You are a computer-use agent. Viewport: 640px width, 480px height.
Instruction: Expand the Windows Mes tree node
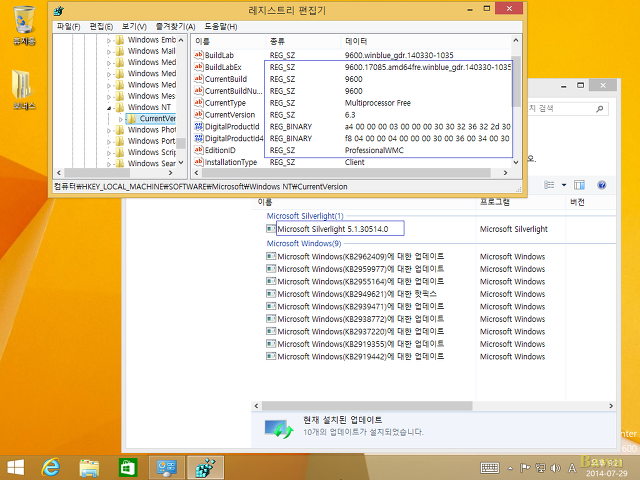109,97
